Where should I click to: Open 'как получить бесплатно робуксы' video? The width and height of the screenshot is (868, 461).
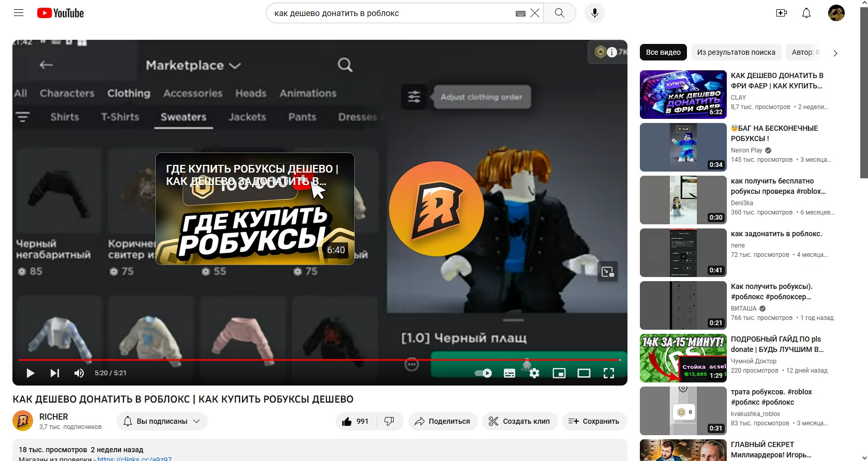click(x=778, y=186)
